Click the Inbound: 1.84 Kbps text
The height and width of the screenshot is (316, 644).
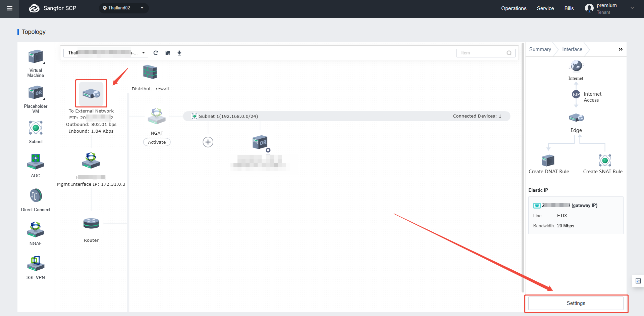click(x=91, y=131)
